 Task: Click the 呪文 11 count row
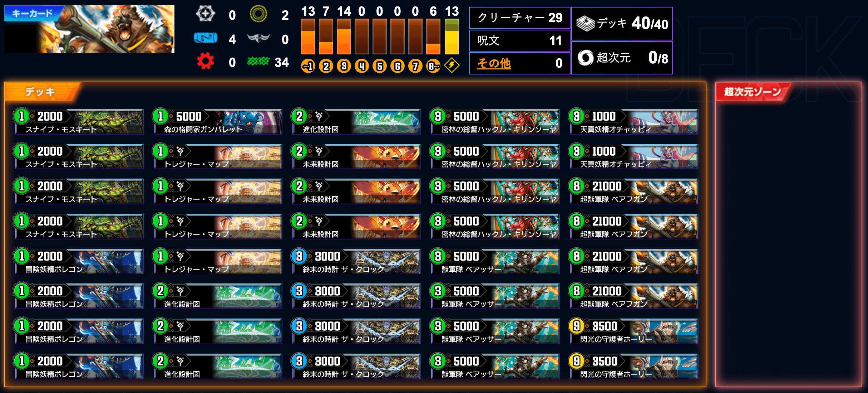519,40
